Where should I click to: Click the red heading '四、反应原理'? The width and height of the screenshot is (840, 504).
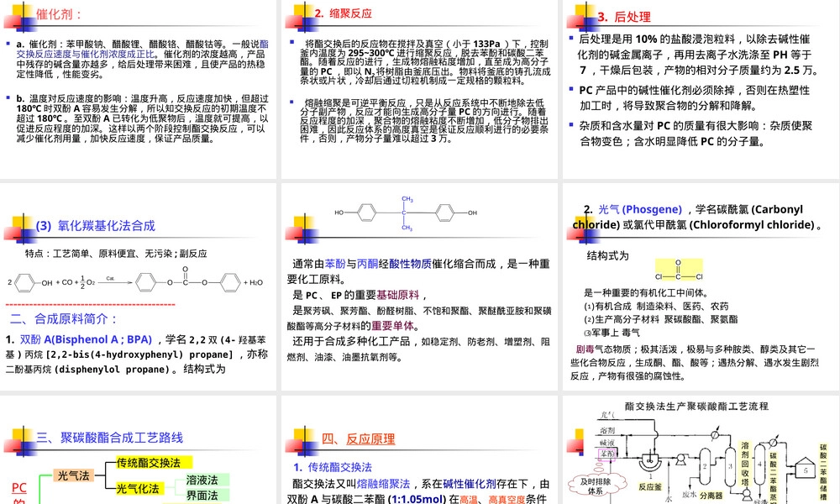click(x=359, y=439)
